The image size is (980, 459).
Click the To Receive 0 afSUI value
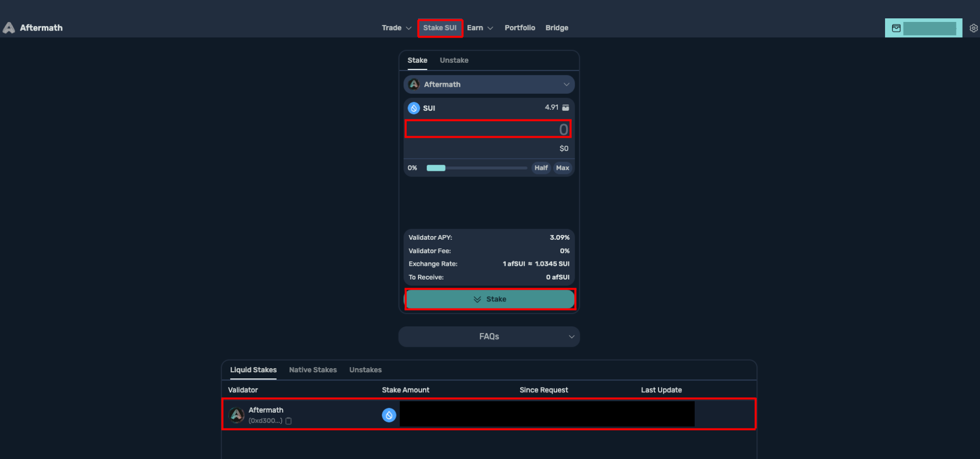558,277
